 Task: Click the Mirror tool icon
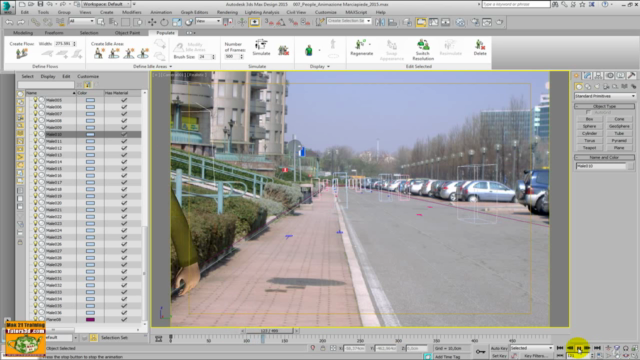click(380, 22)
